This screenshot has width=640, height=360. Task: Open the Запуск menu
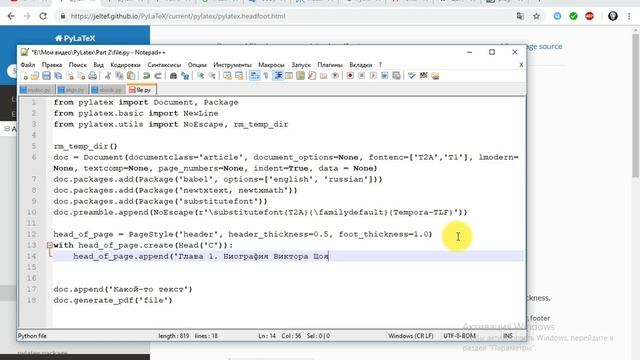tap(301, 65)
